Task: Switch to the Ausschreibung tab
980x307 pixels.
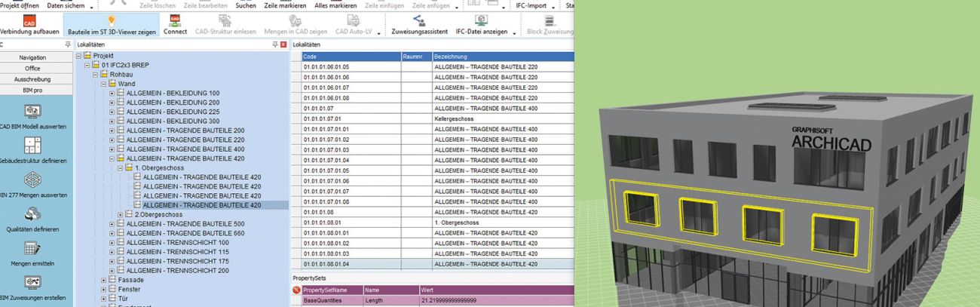Action: pyautogui.click(x=32, y=79)
